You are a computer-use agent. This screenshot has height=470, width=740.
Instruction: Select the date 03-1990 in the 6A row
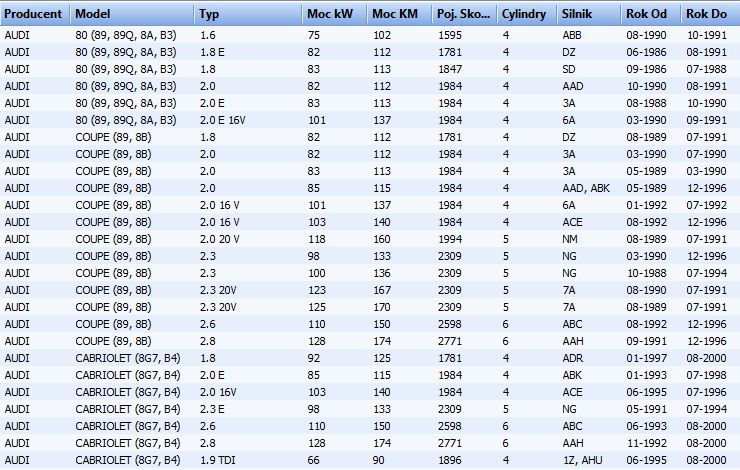(647, 120)
